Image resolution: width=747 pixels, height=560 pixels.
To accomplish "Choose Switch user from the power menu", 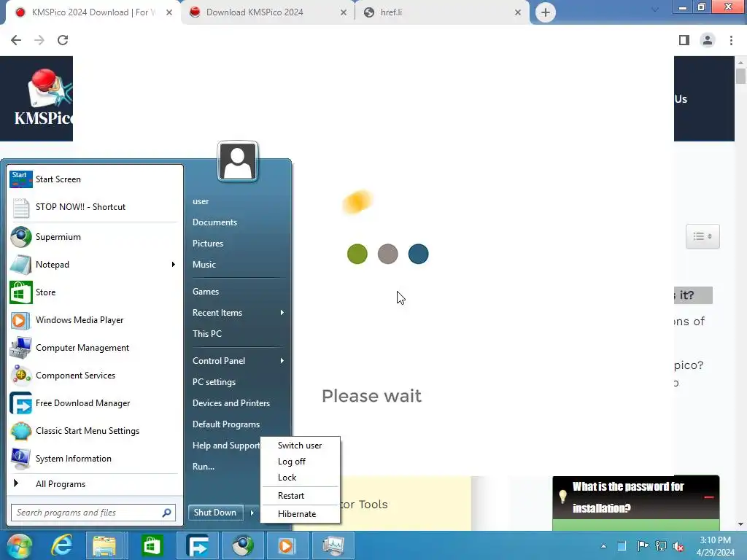I will 301,446.
